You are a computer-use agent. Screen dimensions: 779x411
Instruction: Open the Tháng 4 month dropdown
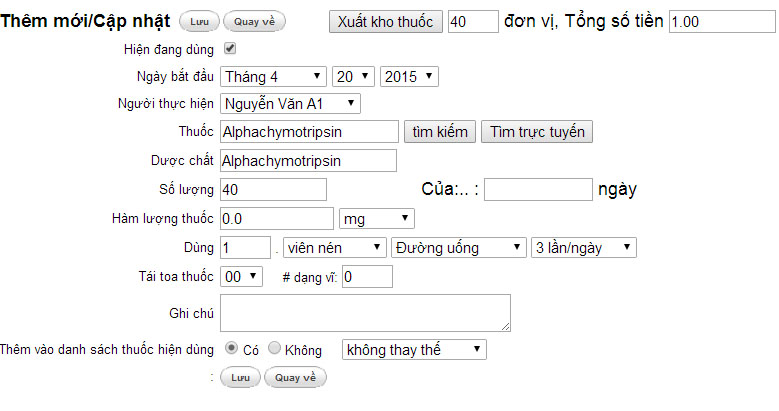click(273, 77)
